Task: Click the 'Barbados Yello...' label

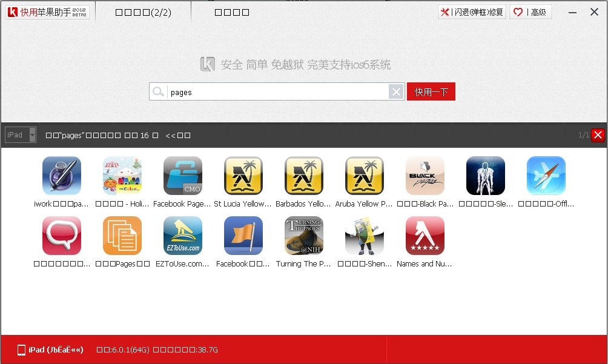Action: [303, 204]
